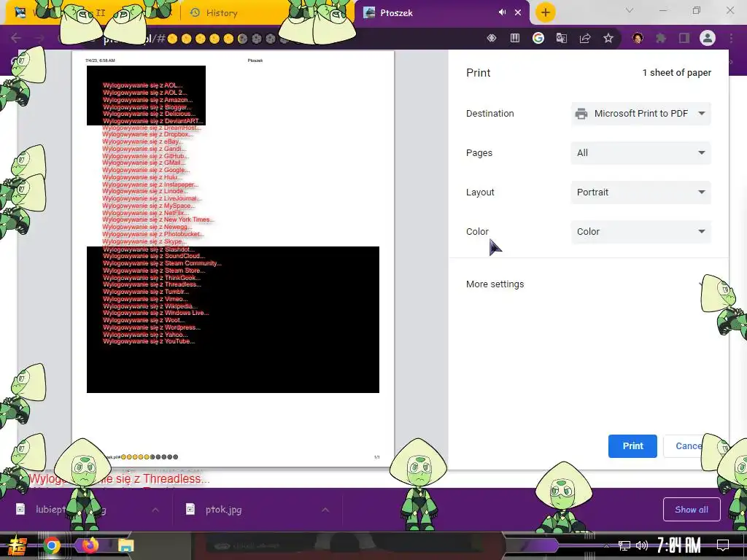Click the Share page icon
Viewport: 747px width, 560px height.
(585, 38)
